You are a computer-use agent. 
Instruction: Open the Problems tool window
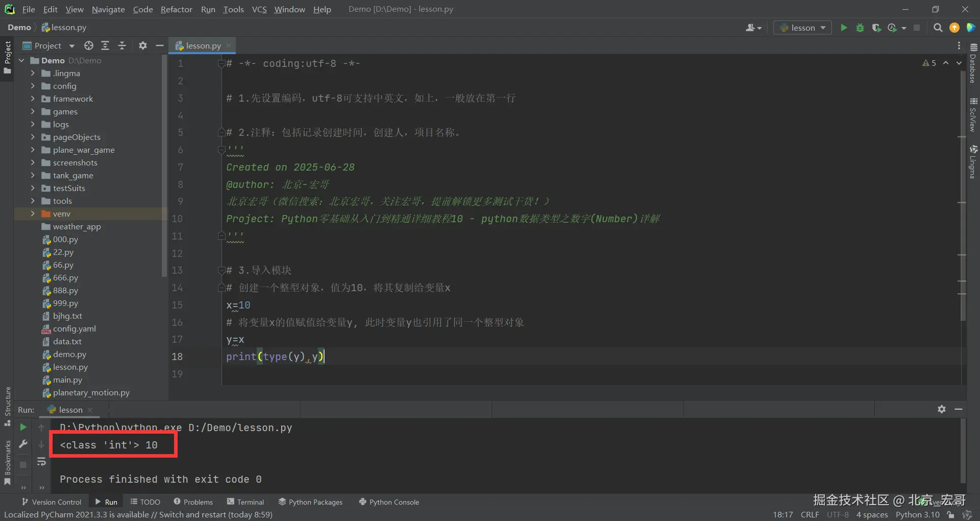pyautogui.click(x=193, y=502)
